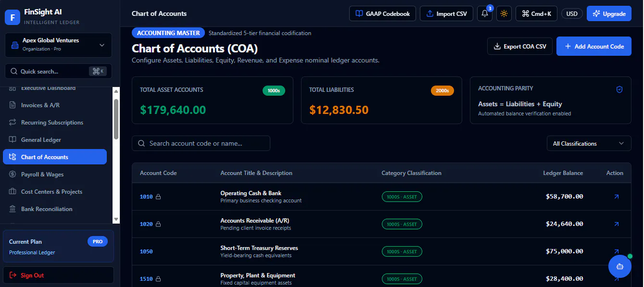This screenshot has height=287, width=644.
Task: Sign out of the account
Action: (x=58, y=275)
